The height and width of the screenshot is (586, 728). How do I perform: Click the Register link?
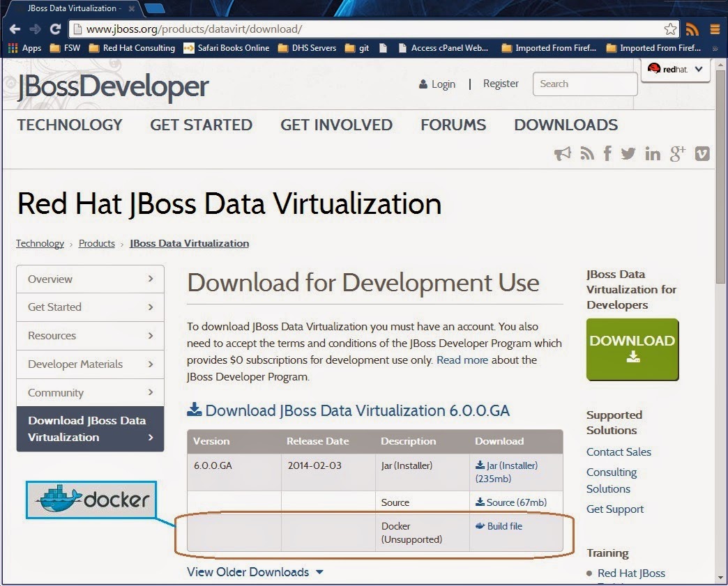tap(501, 84)
